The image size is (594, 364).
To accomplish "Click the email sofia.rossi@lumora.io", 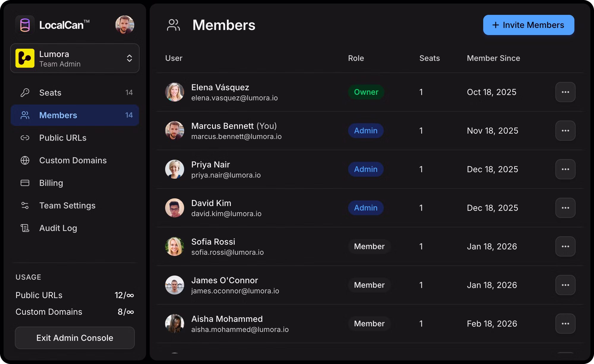I will coord(228,252).
